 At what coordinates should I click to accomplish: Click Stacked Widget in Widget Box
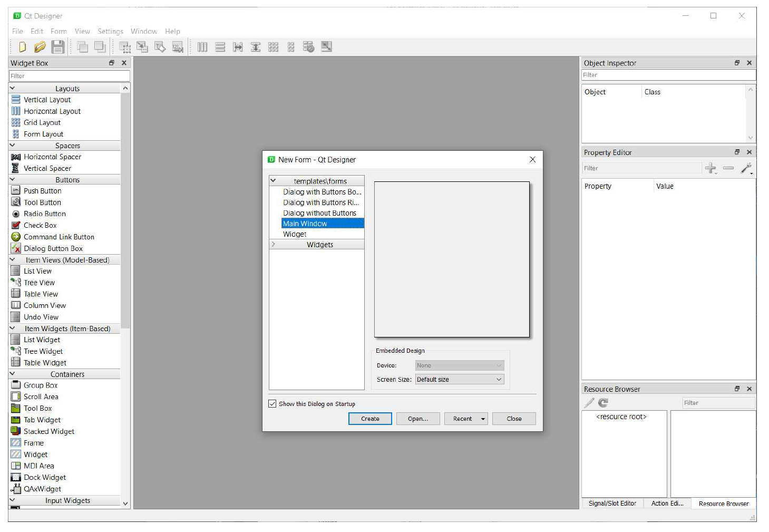click(49, 431)
